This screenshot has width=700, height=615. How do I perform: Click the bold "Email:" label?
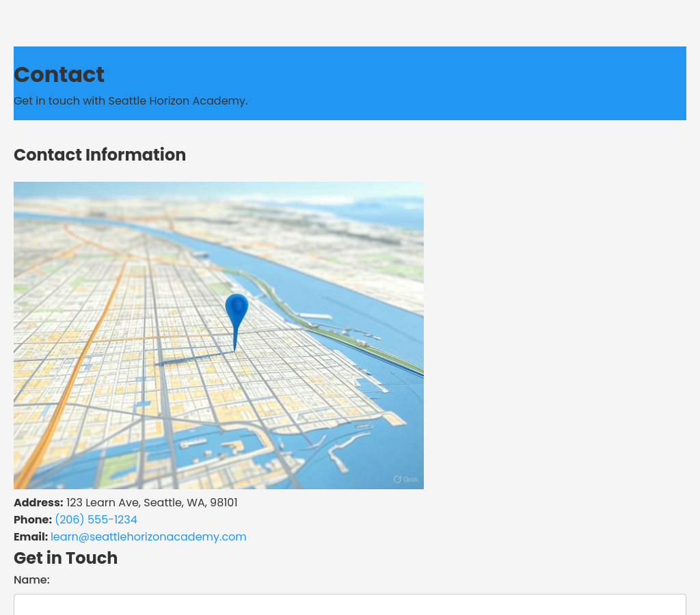31,537
